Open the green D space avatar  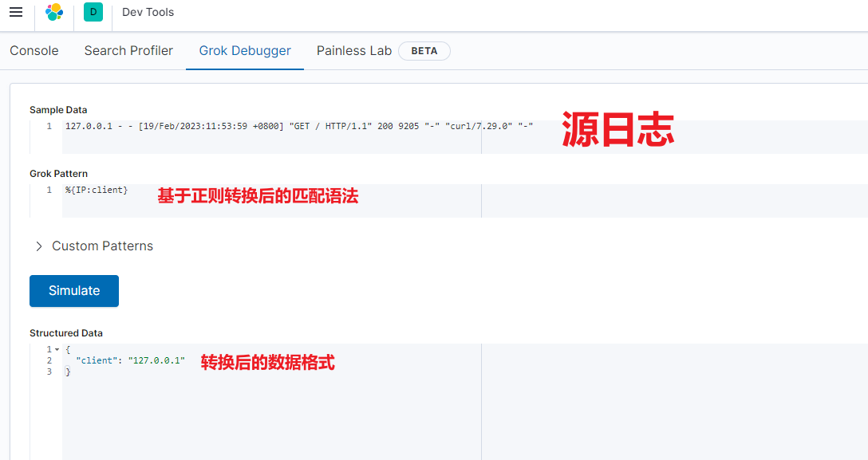pyautogui.click(x=93, y=12)
